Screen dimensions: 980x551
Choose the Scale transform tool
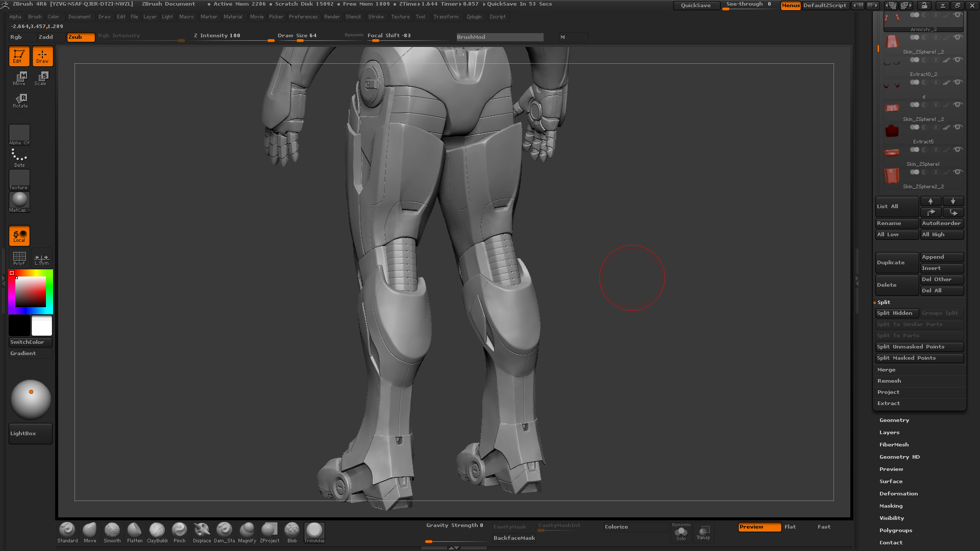pyautogui.click(x=41, y=79)
